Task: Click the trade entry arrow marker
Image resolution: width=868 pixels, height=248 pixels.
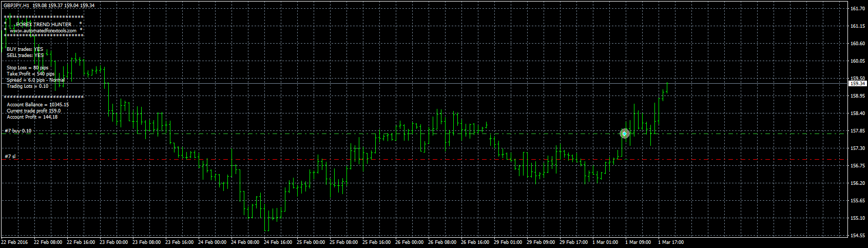Action: (624, 133)
